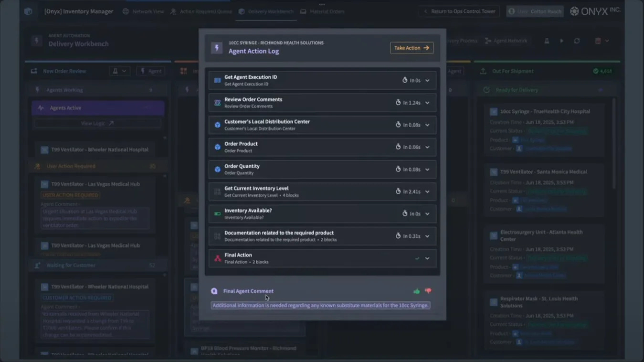This screenshot has height=362, width=644.
Task: Click the play icon in workbench toolbar
Action: [x=561, y=41]
